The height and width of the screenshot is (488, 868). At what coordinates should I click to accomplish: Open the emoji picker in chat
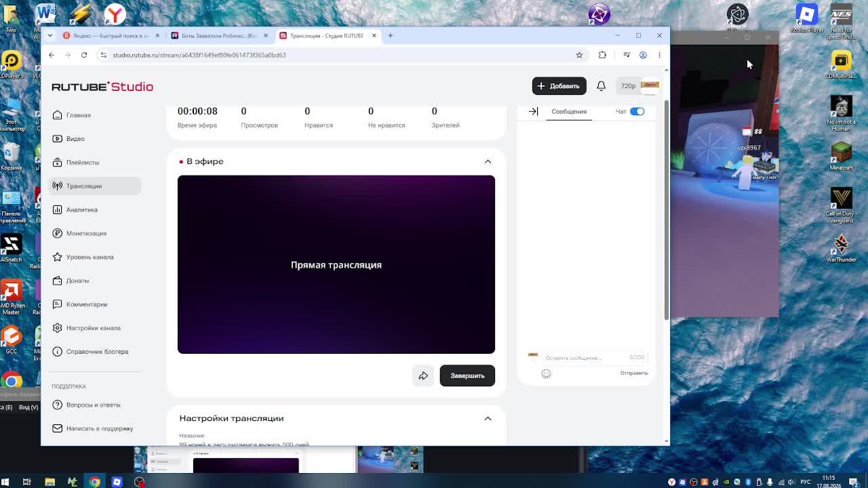[x=546, y=373]
